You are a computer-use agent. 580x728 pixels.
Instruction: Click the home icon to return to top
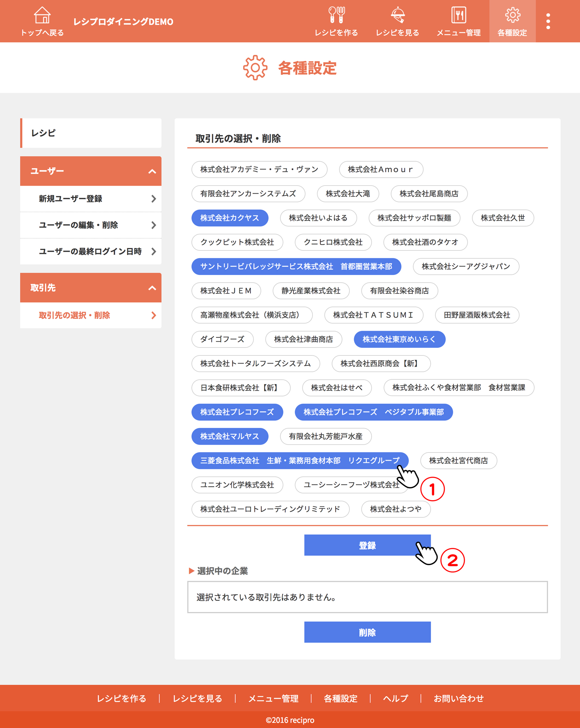click(x=42, y=15)
